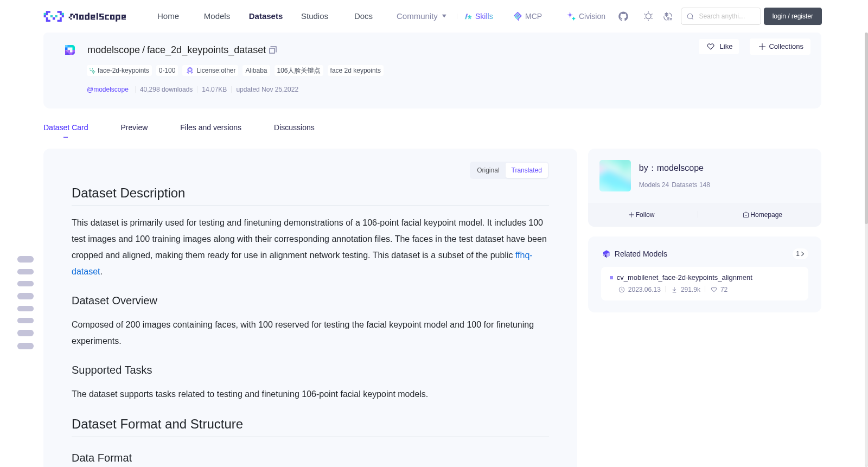Viewport: 868px width, 467px height.
Task: Click 'Models 24' count text
Action: (654, 185)
